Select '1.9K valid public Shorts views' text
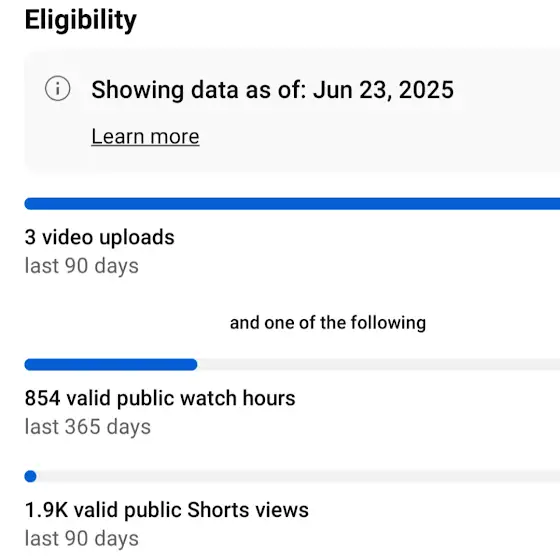The width and height of the screenshot is (560, 560). coord(167,510)
